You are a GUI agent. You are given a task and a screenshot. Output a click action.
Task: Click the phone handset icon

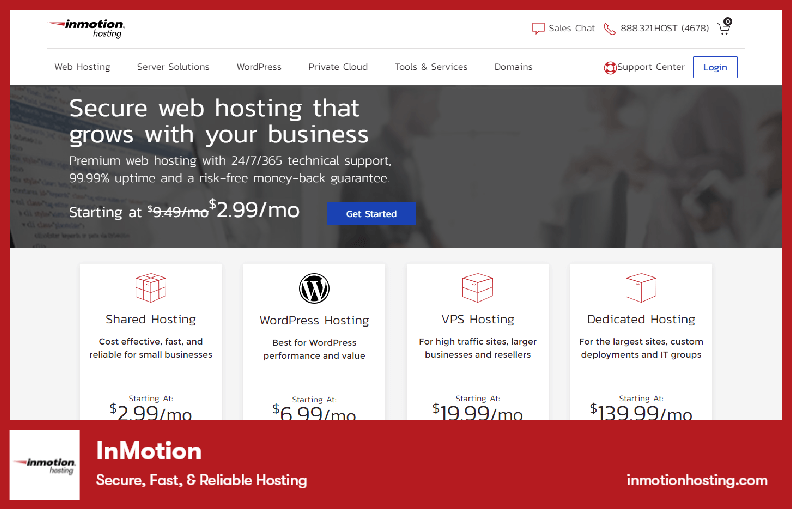pos(610,29)
